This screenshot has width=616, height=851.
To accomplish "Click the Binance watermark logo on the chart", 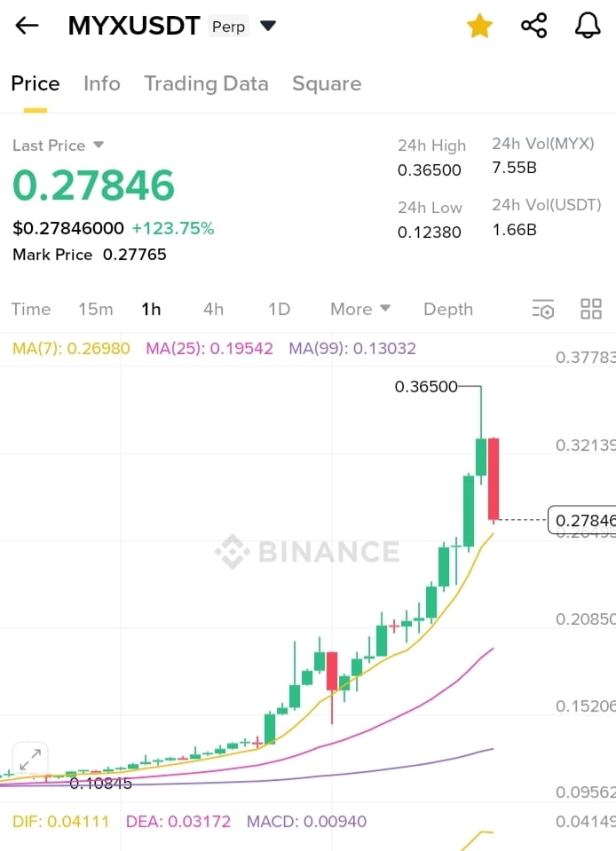I will 307,551.
